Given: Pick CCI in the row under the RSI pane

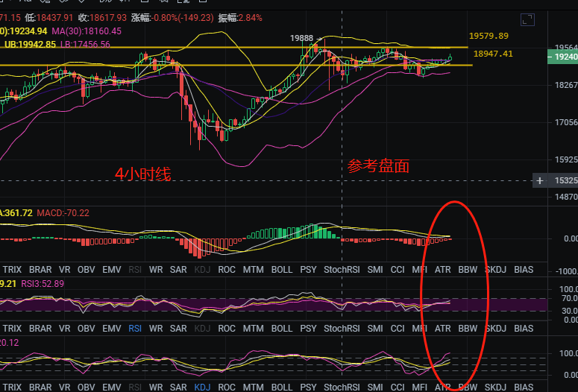Looking at the screenshot, I should pyautogui.click(x=398, y=329).
